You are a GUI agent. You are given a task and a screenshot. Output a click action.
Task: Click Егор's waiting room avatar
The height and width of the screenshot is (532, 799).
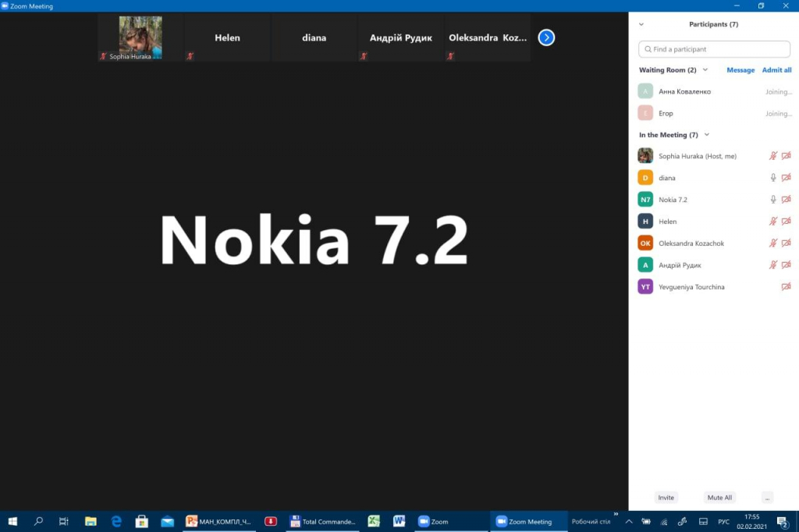point(645,113)
